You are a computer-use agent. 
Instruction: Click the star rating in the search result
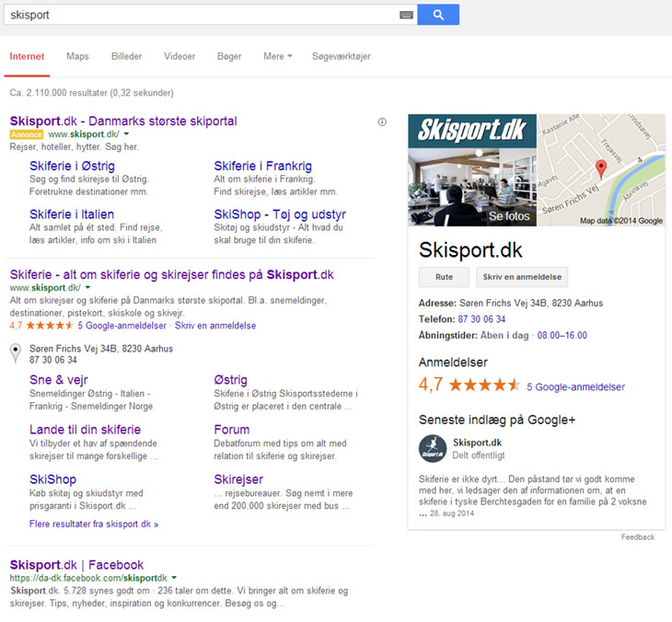50,326
